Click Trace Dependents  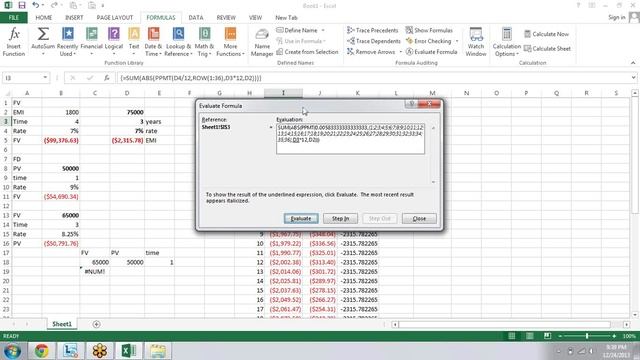tap(374, 41)
